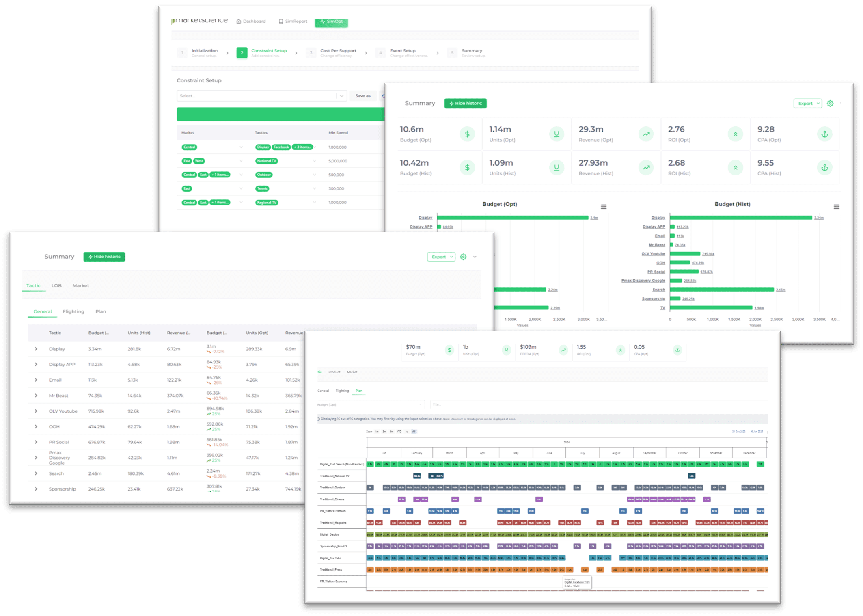This screenshot has width=863, height=616.
Task: Collapse chevron beside gear in left Summary window
Action: [x=475, y=257]
